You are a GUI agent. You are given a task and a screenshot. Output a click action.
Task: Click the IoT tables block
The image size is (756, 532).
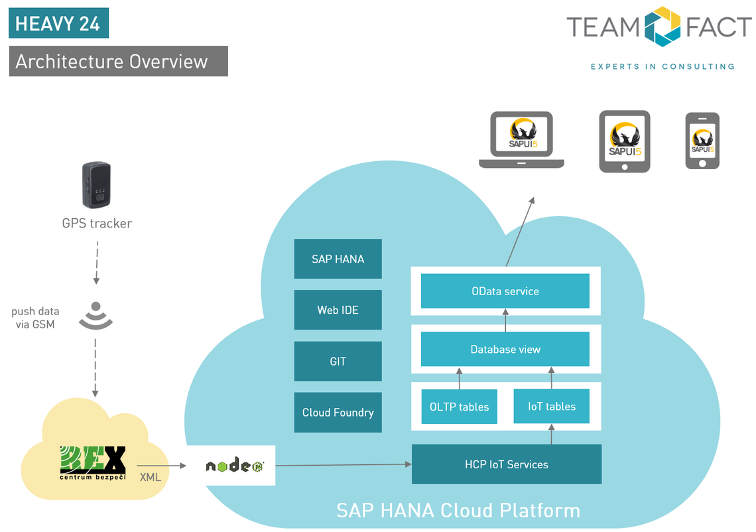(552, 406)
